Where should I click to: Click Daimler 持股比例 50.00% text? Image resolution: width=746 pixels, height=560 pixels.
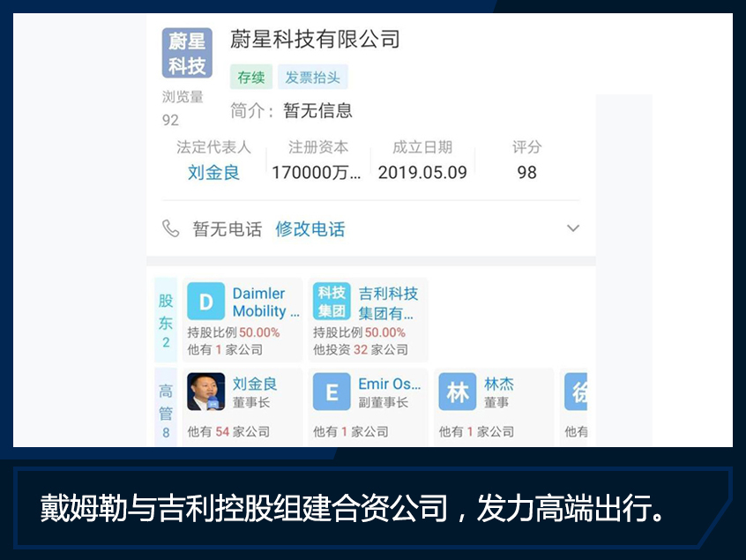coord(233,332)
